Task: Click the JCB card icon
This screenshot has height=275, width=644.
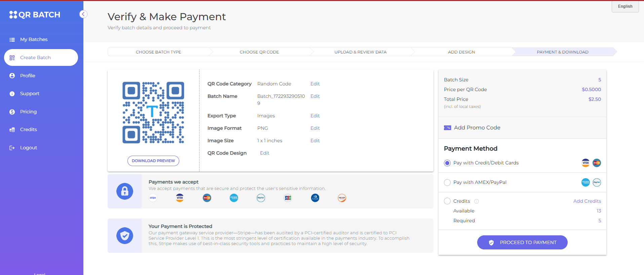Action: (x=288, y=198)
